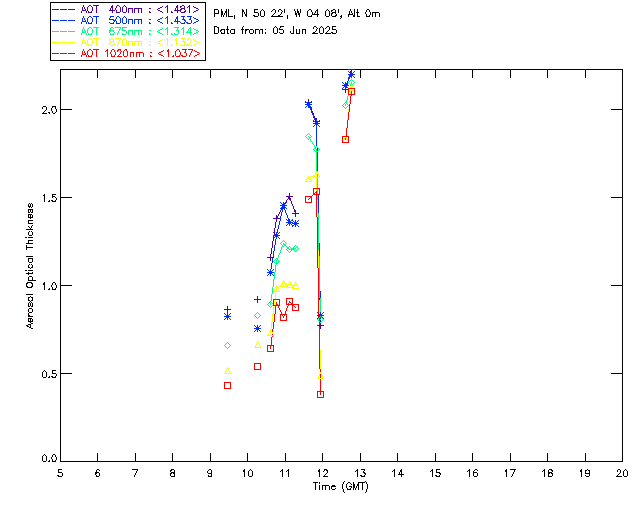Click the x-axis tick label '16'
The width and height of the screenshot is (640, 512).
473,473
